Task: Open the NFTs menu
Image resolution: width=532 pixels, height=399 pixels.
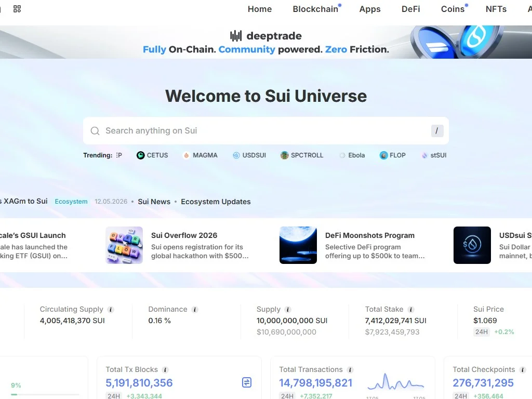Action: pos(496,9)
